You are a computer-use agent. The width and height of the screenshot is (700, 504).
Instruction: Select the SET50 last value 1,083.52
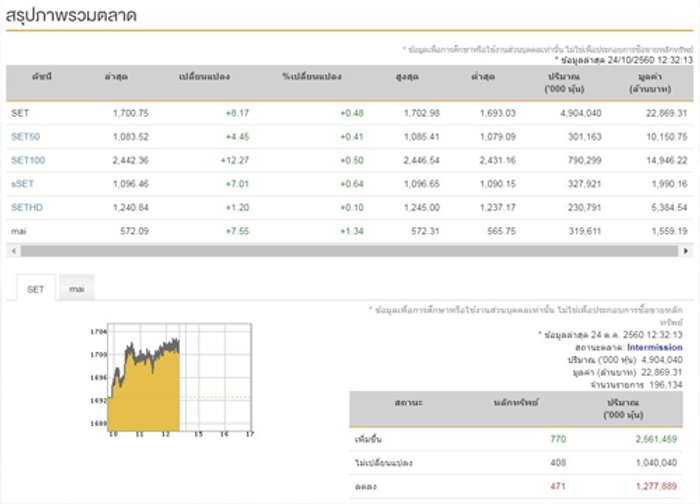[131, 137]
